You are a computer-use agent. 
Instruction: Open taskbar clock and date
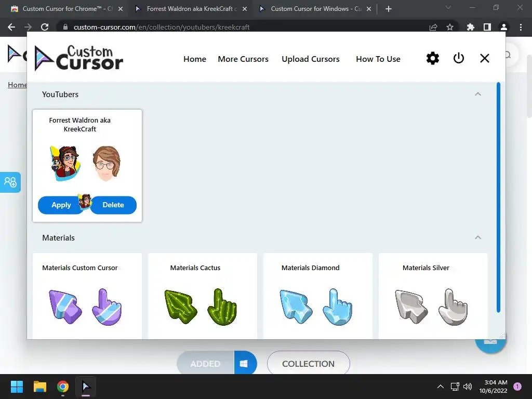pyautogui.click(x=493, y=387)
